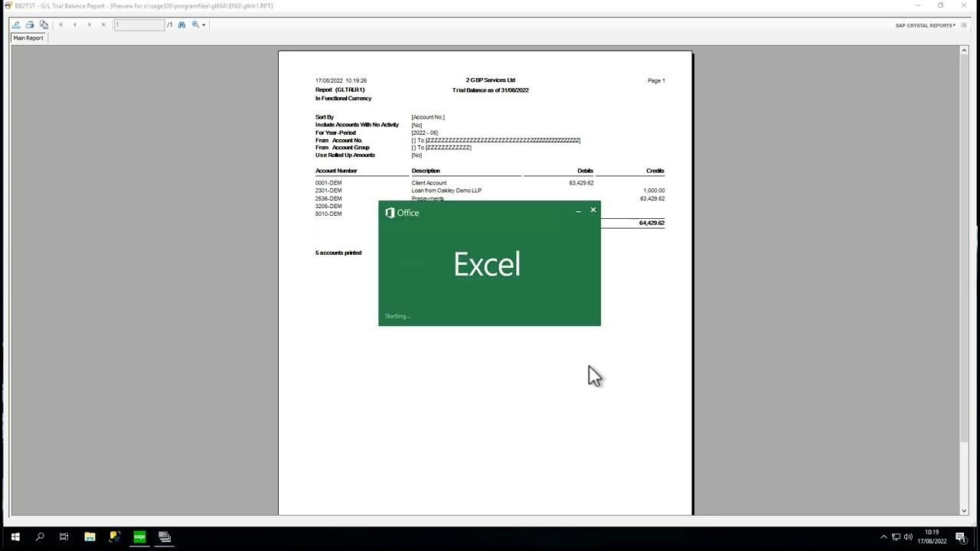Click Trial Balance as of 31/08/2022
This screenshot has height=551, width=980.
tap(490, 90)
